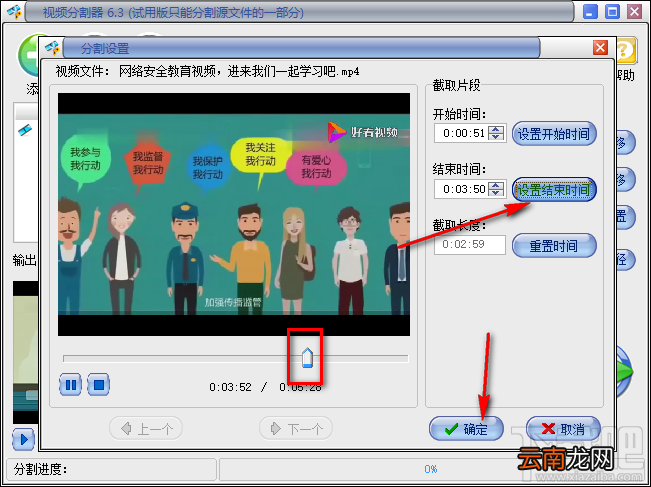Click the main window app icon
Image resolution: width=651 pixels, height=487 pixels.
(13, 12)
